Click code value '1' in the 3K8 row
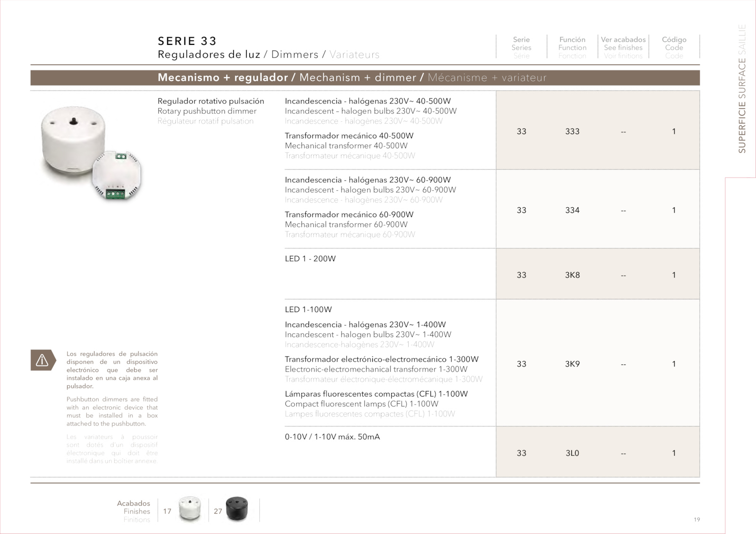The height and width of the screenshot is (534, 756). tap(674, 275)
